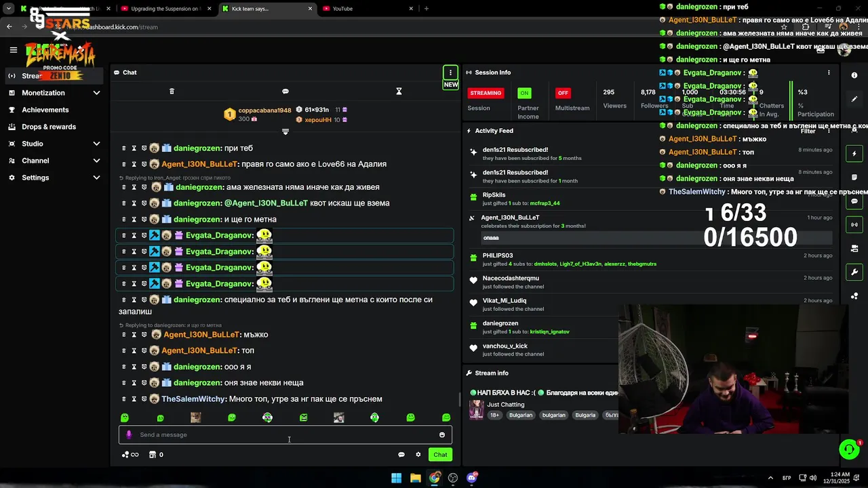Click the kristiqn_ignatov gifted sub link
This screenshot has height=488, width=868.
point(549,332)
